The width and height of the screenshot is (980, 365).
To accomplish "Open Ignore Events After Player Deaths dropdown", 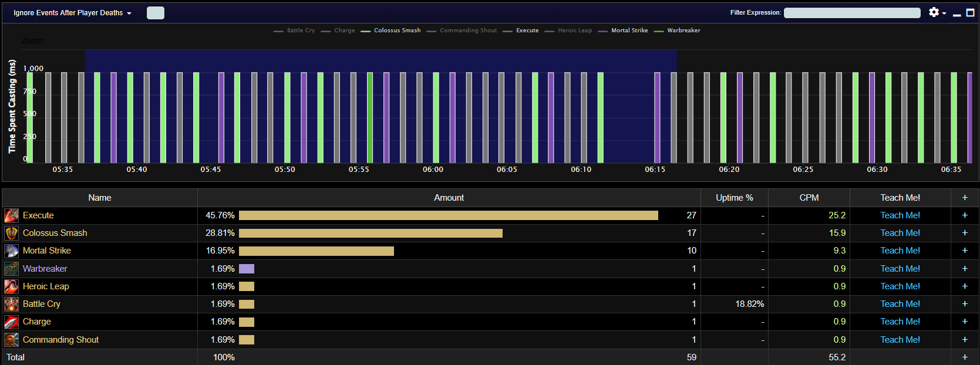I will pos(72,13).
